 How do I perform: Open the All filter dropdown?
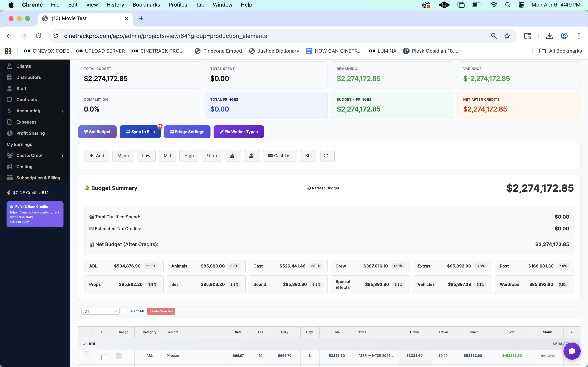coord(101,311)
